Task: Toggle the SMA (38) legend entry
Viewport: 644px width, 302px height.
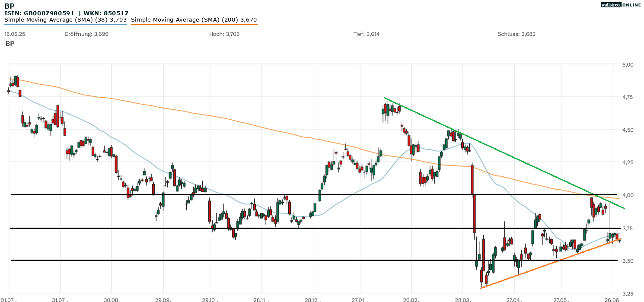Action: (65, 19)
